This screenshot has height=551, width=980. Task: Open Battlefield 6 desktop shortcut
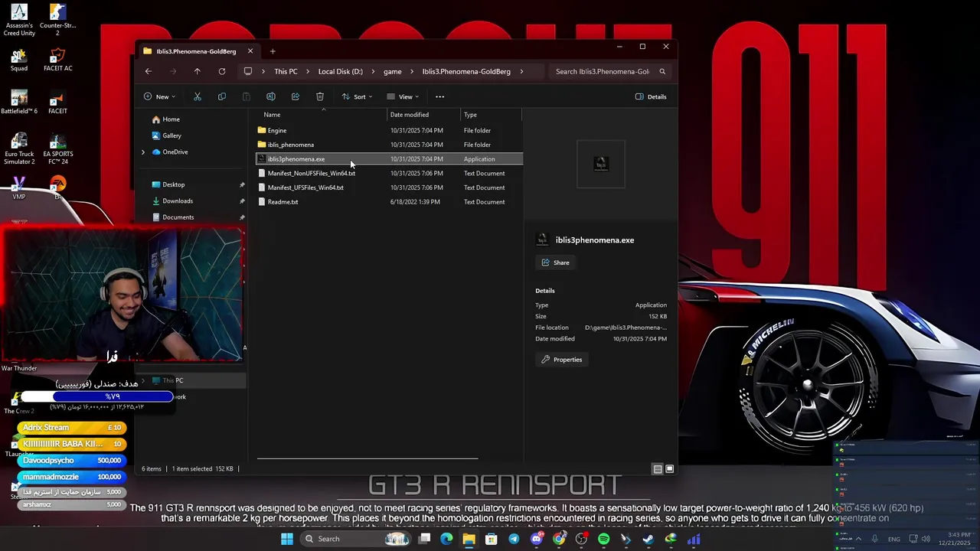tap(19, 102)
